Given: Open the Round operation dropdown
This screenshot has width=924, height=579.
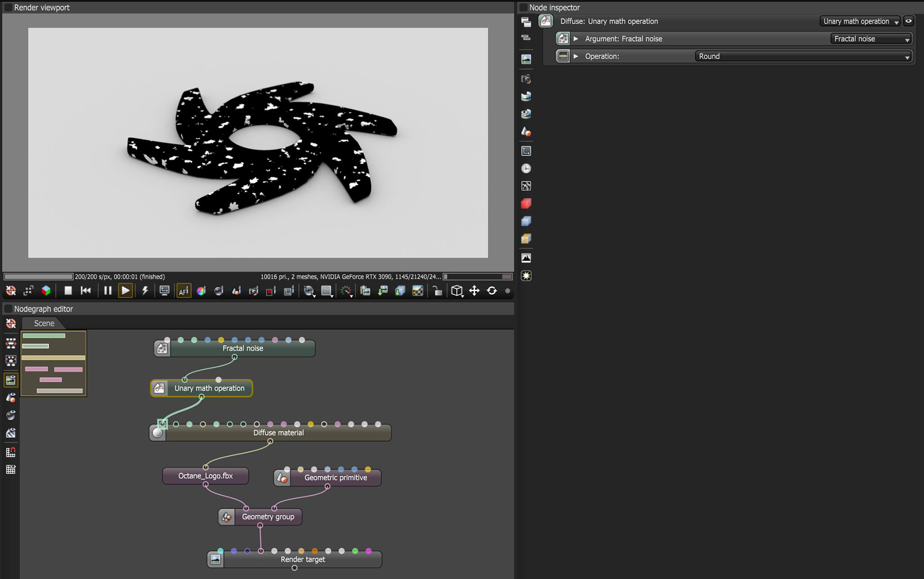Looking at the screenshot, I should click(803, 56).
